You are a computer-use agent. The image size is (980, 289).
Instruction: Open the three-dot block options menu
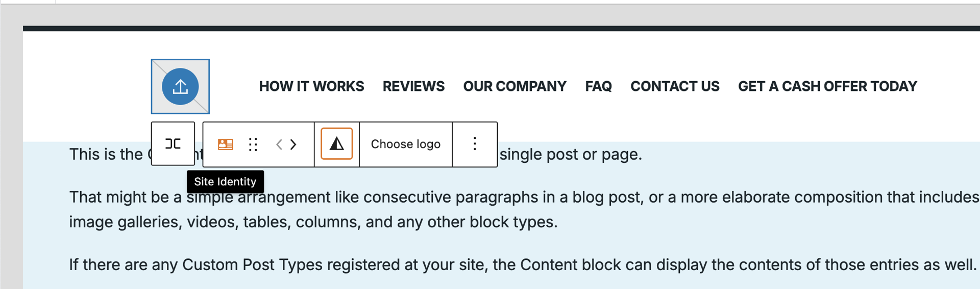475,144
